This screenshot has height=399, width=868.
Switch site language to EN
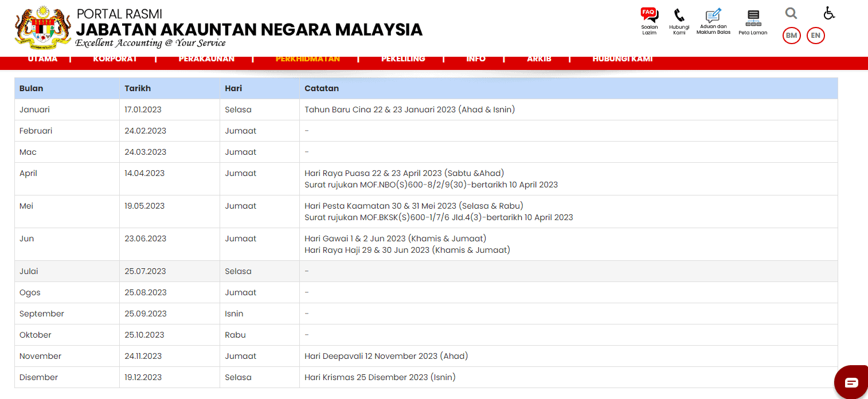pyautogui.click(x=815, y=35)
